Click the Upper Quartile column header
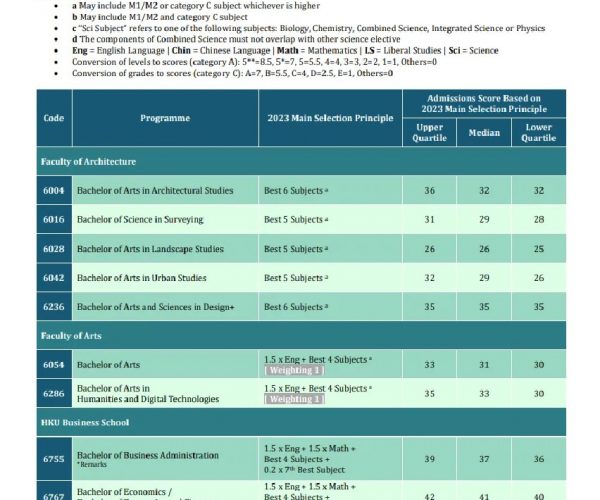Viewport: 600px width, 500px height. click(429, 132)
